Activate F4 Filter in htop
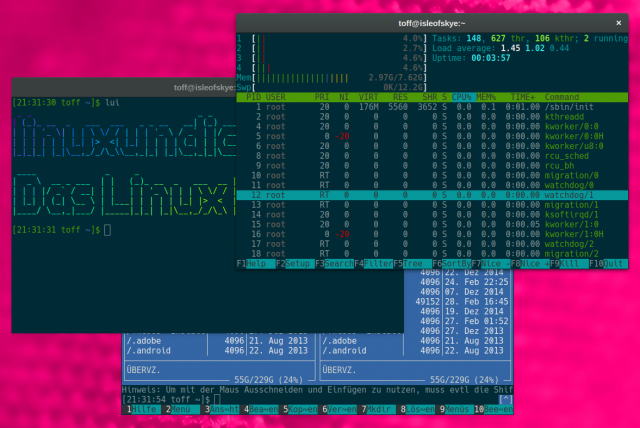 [x=374, y=264]
